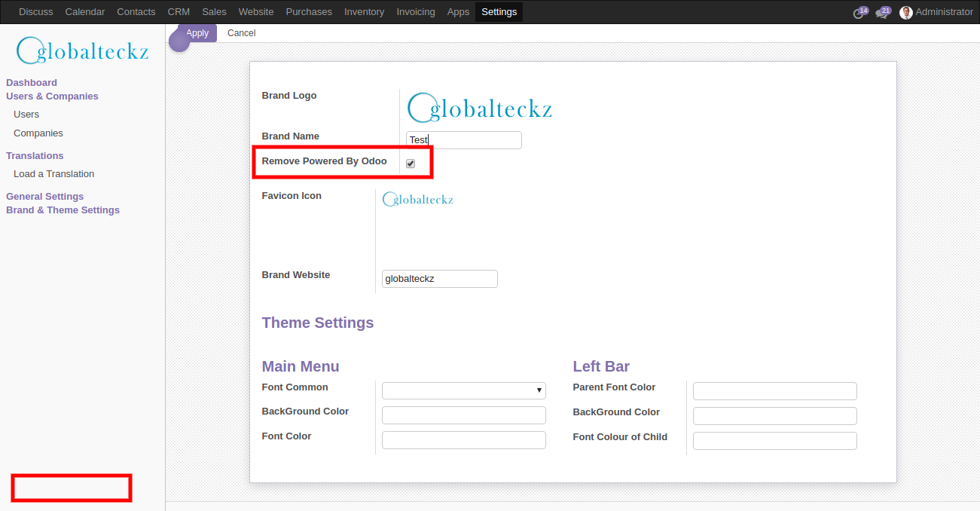Open the Discuss menu
The width and height of the screenshot is (980, 511).
tap(36, 12)
